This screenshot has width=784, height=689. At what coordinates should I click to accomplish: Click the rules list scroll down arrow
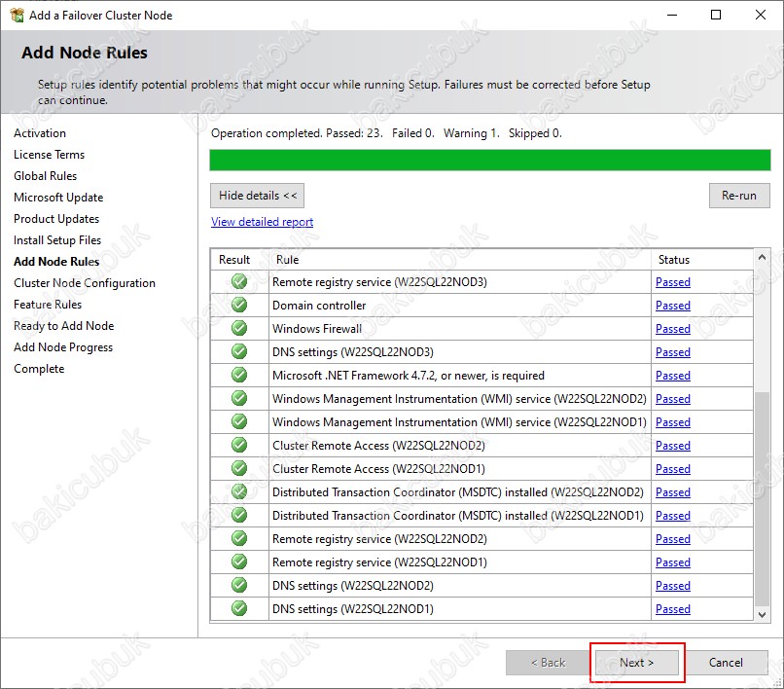(x=762, y=614)
